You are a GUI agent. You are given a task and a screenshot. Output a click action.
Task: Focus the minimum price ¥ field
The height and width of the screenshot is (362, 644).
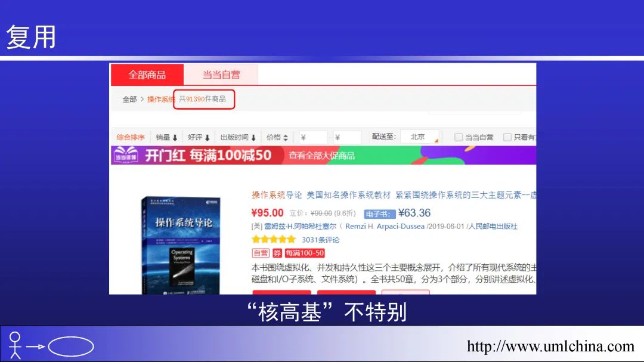(x=313, y=137)
